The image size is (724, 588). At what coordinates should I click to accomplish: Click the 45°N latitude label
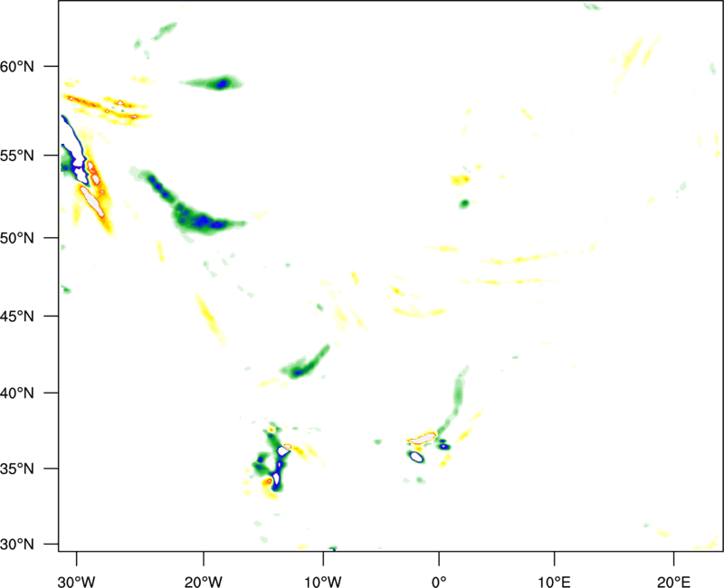[x=17, y=316]
